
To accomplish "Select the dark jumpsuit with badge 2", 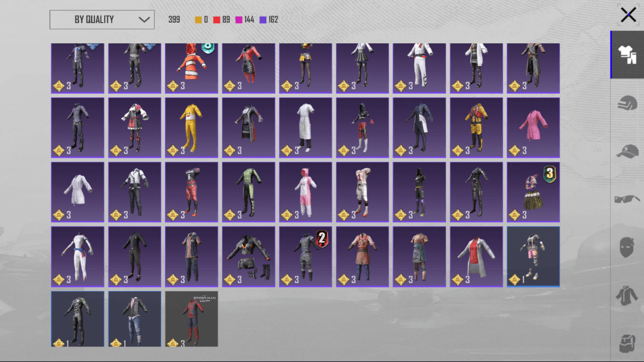I will tap(306, 257).
